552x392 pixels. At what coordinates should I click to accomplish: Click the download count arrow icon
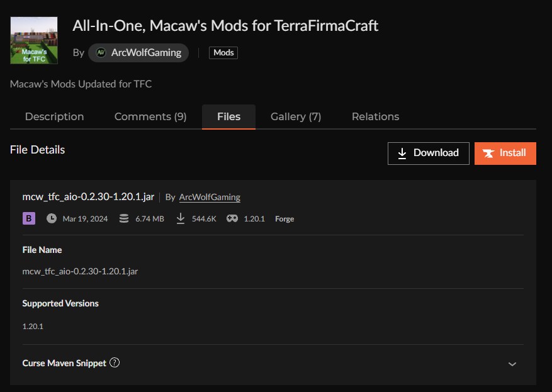click(181, 219)
